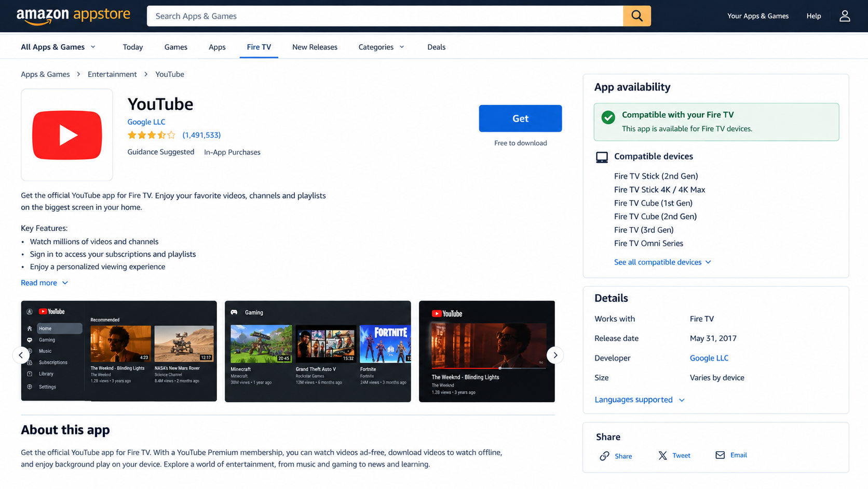Click the Email envelope icon
This screenshot has width=868, height=489.
(x=720, y=455)
